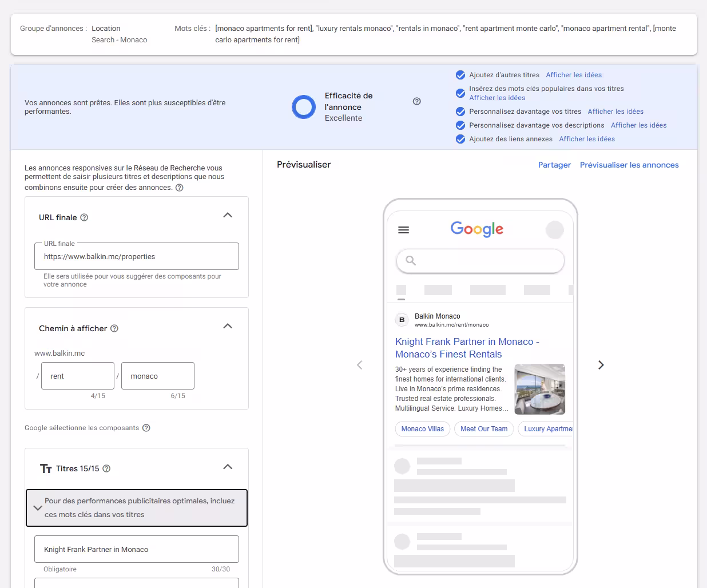Click the Partager link
Viewport: 707px width, 588px height.
click(554, 165)
